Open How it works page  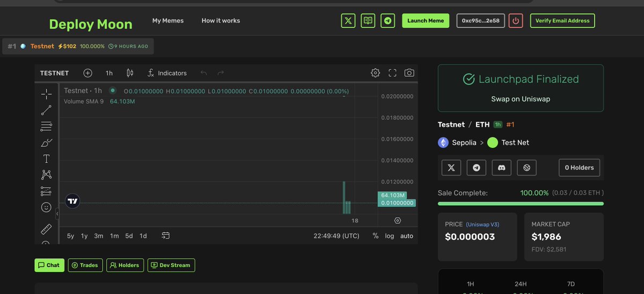point(221,20)
